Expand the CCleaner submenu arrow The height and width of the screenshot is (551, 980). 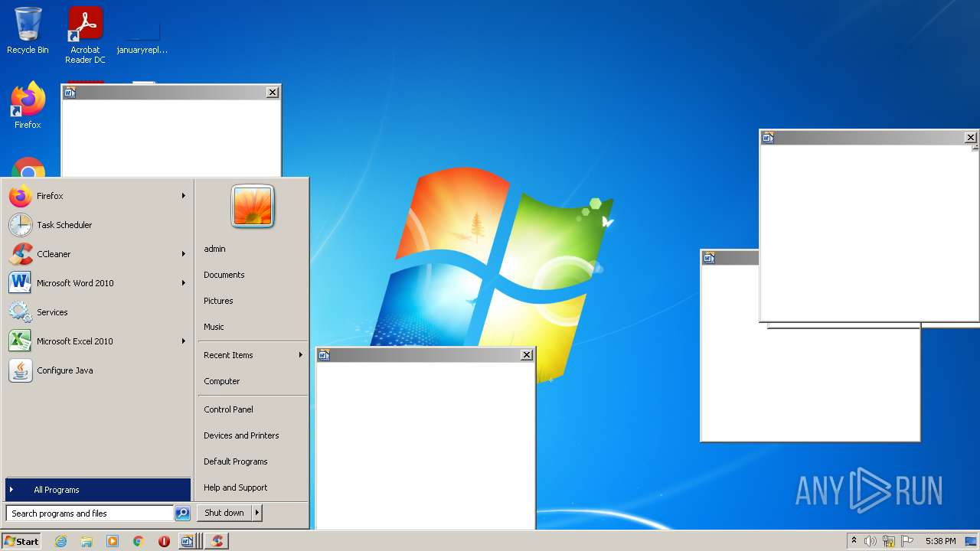point(184,254)
